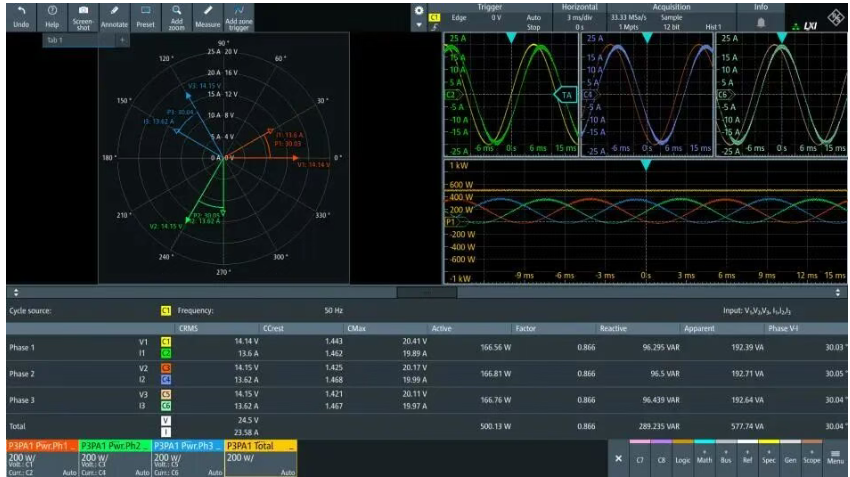Click the C2 channel marker on first waveform
Viewport: 850px width, 477px height.
pos(452,95)
